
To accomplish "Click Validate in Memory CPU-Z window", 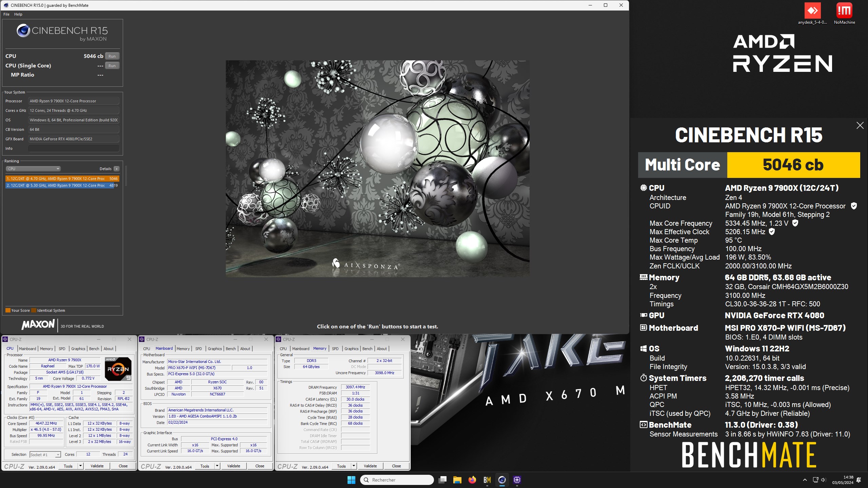I will pos(370,466).
